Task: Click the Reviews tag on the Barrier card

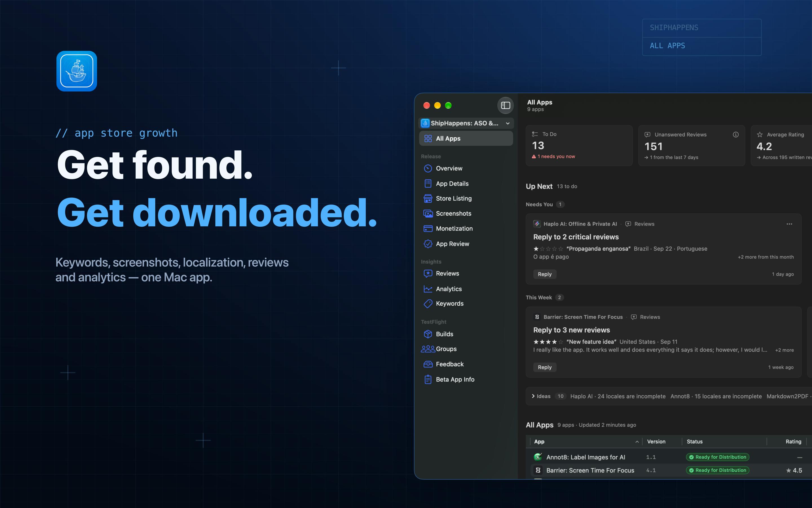Action: pos(645,317)
